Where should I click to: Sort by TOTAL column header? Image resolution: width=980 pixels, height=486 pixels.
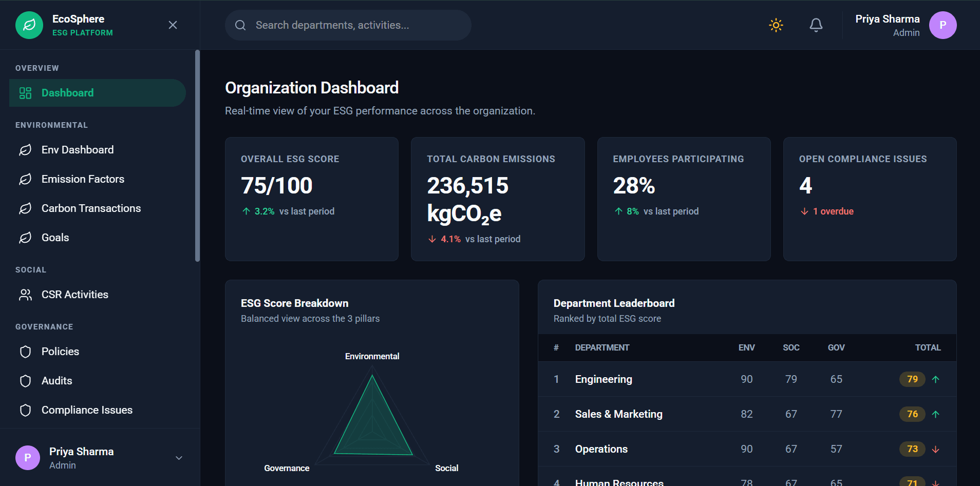point(928,347)
